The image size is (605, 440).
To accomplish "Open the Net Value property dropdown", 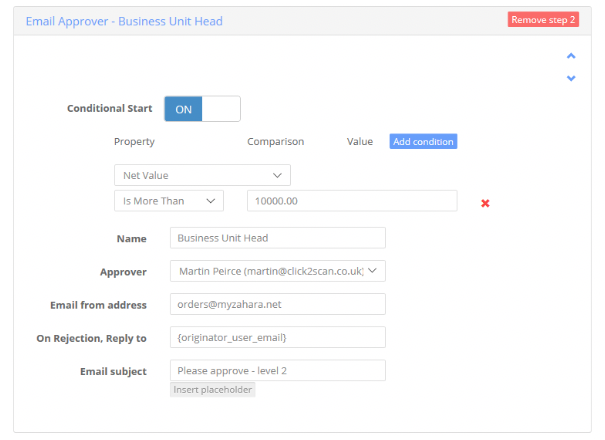I will click(202, 175).
